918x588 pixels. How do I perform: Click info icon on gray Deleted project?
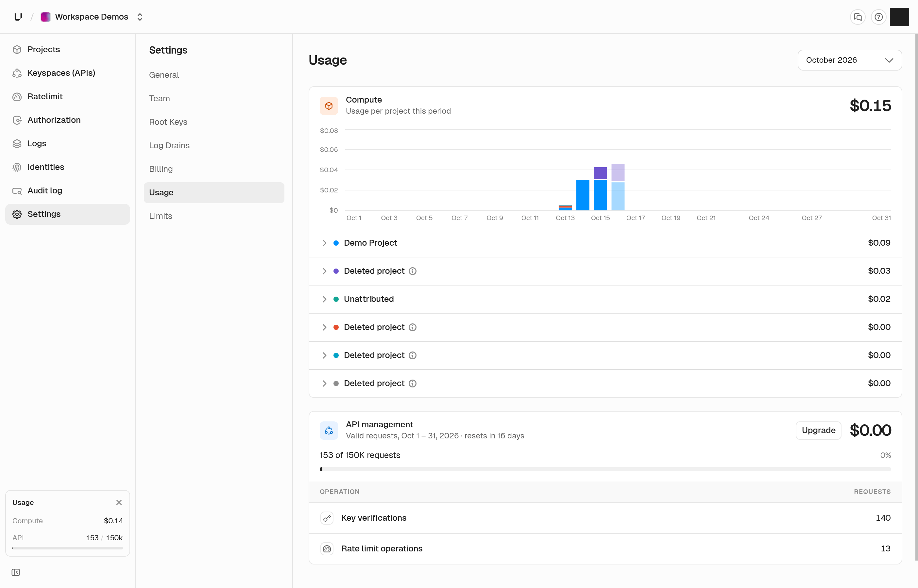(x=412, y=384)
